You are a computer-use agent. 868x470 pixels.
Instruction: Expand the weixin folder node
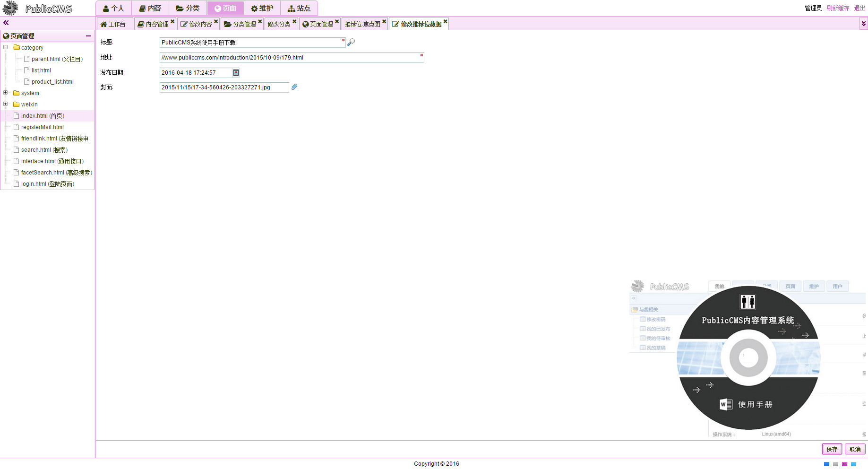[x=6, y=104]
